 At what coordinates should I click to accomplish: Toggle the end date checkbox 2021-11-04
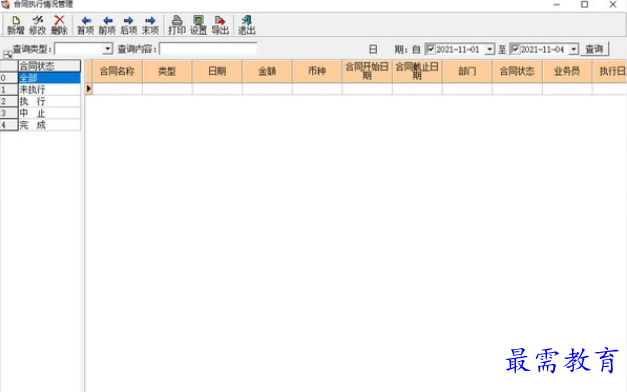(x=515, y=49)
